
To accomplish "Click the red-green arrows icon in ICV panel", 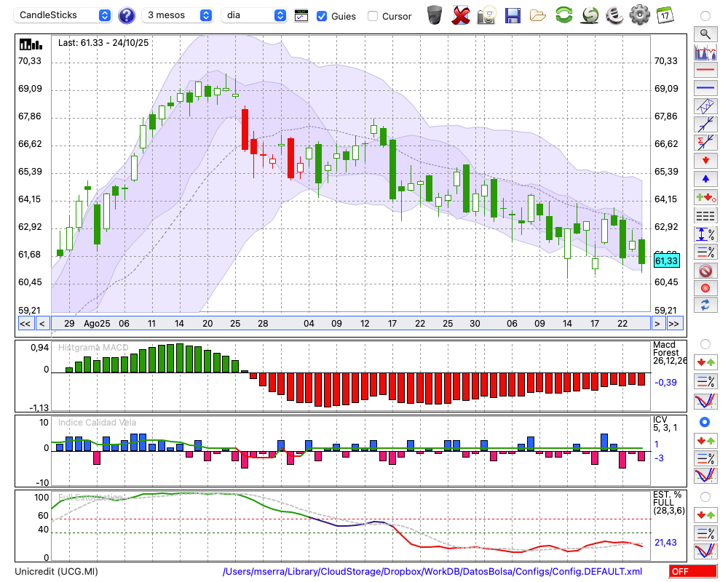I will (x=705, y=440).
